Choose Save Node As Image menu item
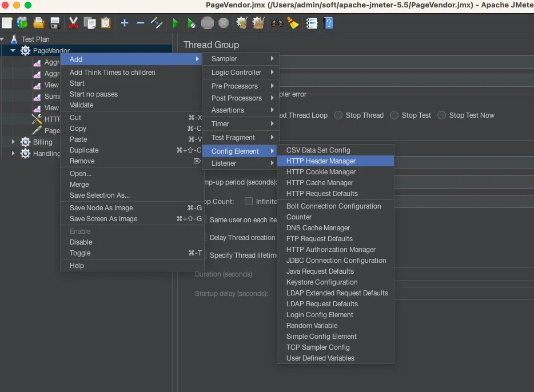Image resolution: width=534 pixels, height=392 pixels. (132, 208)
